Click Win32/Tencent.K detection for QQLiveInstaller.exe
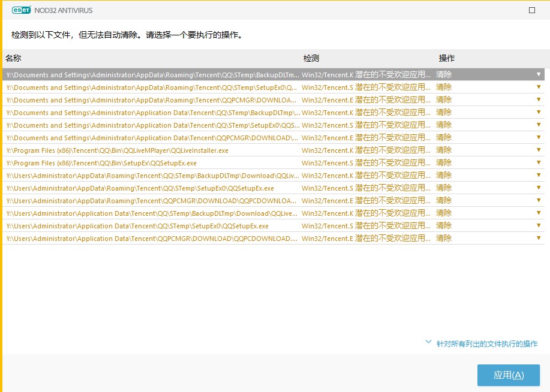 pyautogui.click(x=366, y=150)
